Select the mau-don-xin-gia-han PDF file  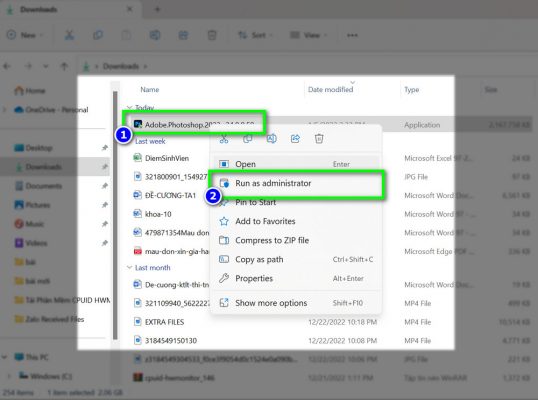(x=171, y=251)
